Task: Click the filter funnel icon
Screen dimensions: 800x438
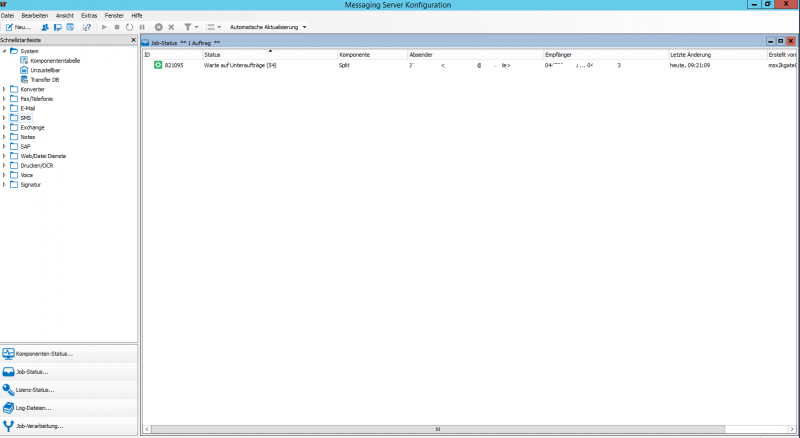Action: pyautogui.click(x=187, y=27)
